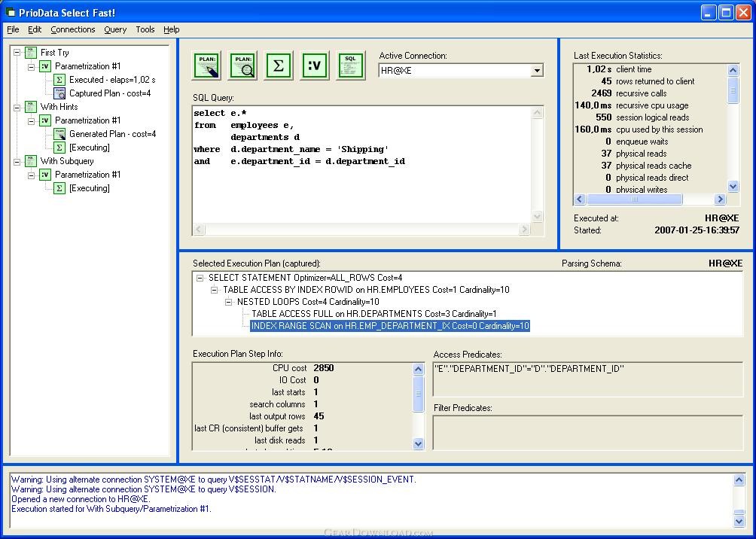Click the statistics list vertical scrollbar thumb
Viewport: 756px width, 539px height.
[x=733, y=90]
